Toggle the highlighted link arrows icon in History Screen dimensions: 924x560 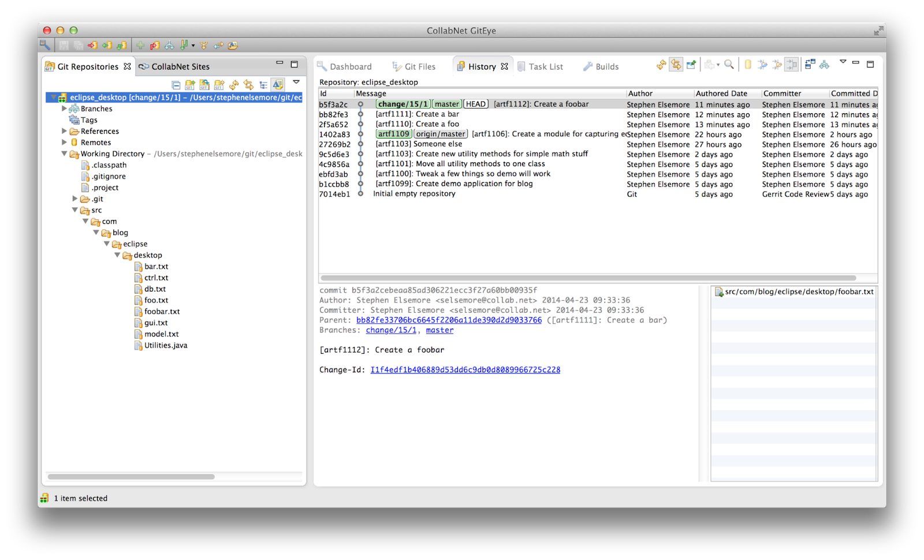coord(676,65)
